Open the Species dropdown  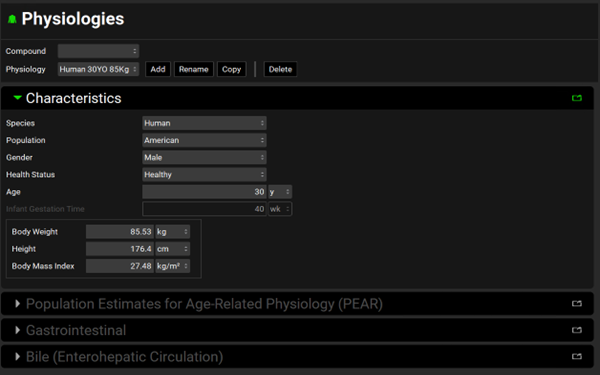204,123
